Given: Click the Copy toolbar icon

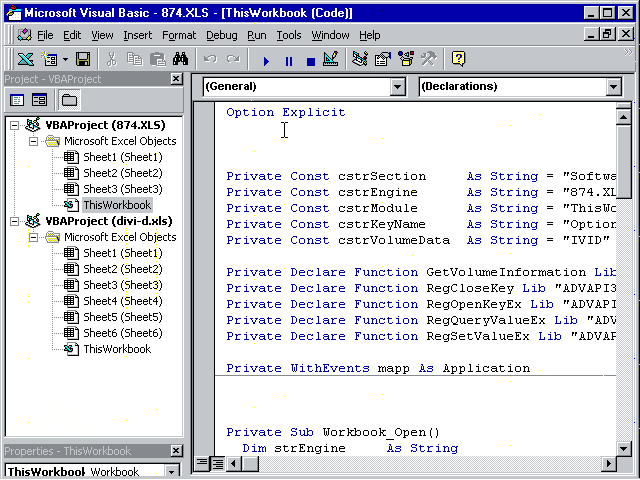Looking at the screenshot, I should pyautogui.click(x=134, y=60).
